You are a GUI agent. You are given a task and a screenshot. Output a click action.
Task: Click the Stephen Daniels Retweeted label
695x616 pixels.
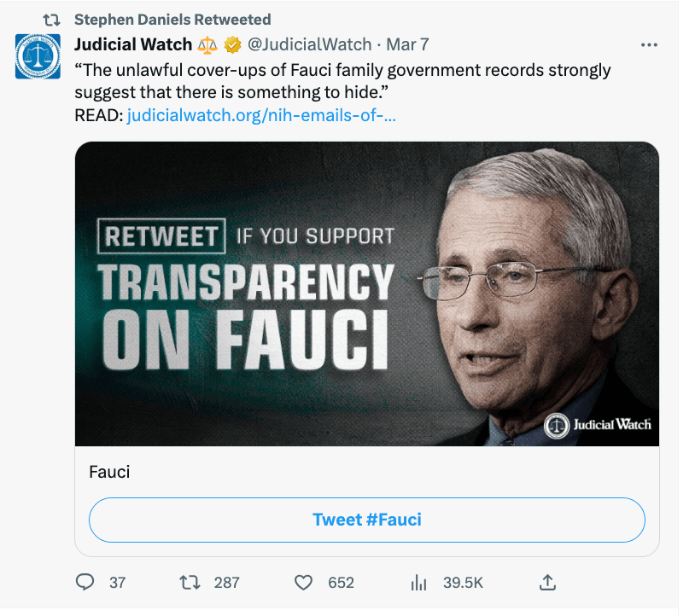(x=172, y=19)
